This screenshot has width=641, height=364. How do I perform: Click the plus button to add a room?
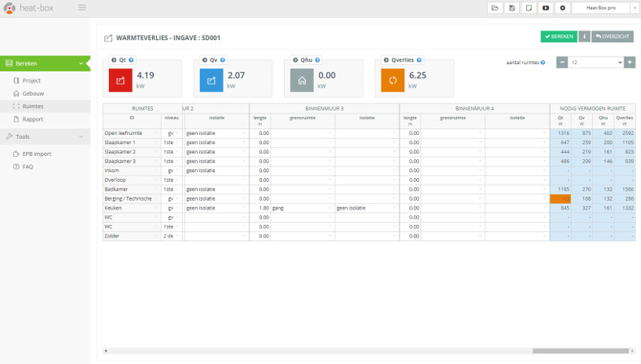coord(630,63)
